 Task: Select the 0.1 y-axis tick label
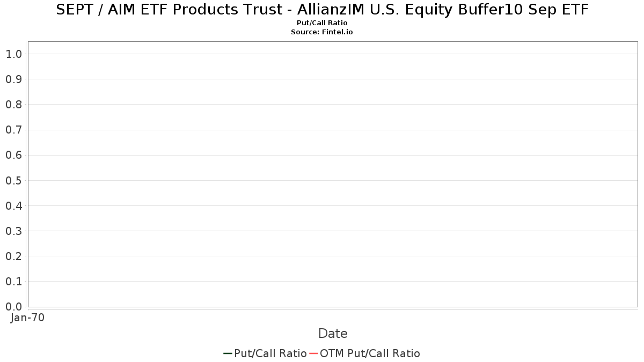pyautogui.click(x=14, y=282)
